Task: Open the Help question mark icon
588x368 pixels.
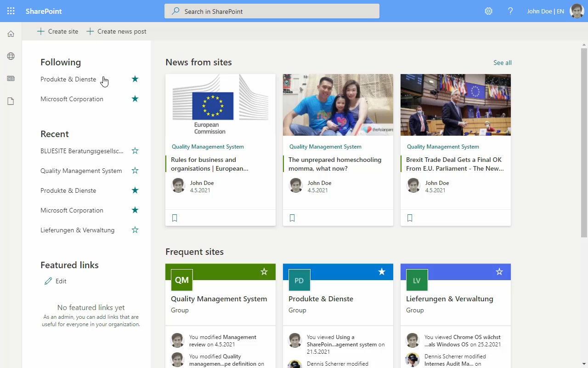Action: (x=510, y=11)
